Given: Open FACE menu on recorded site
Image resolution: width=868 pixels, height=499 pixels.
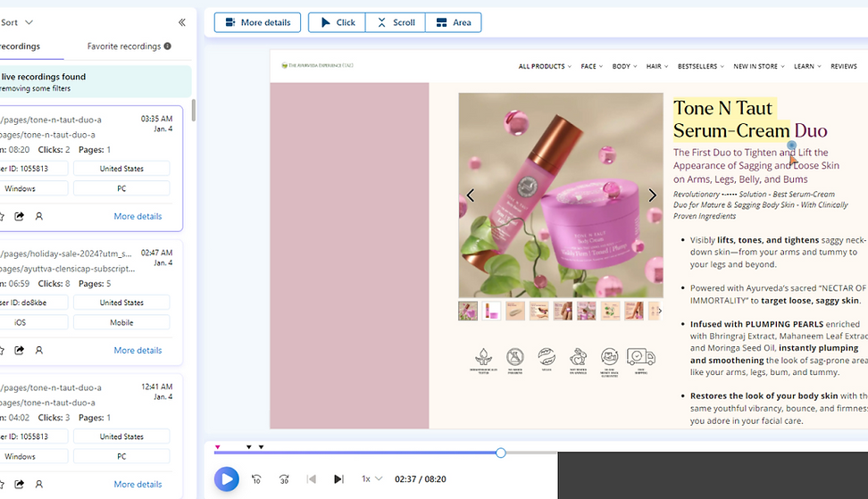Looking at the screenshot, I should point(592,66).
